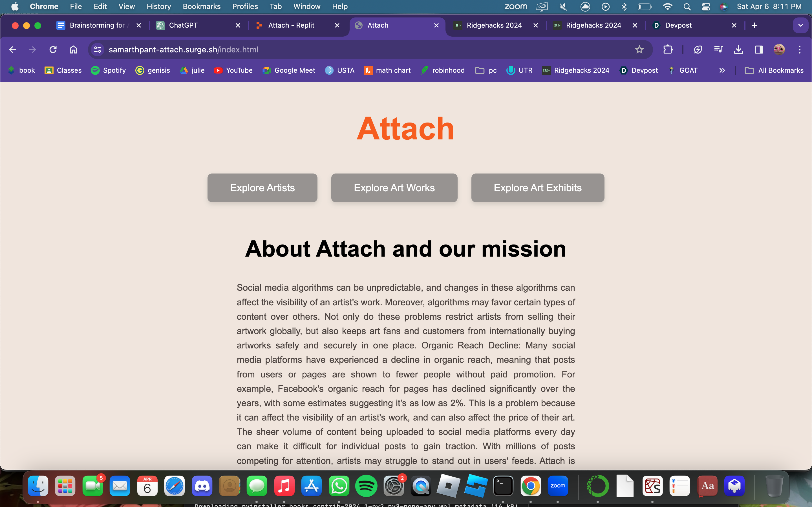Expand hidden bookmarks chevron
The image size is (812, 507).
coord(722,70)
